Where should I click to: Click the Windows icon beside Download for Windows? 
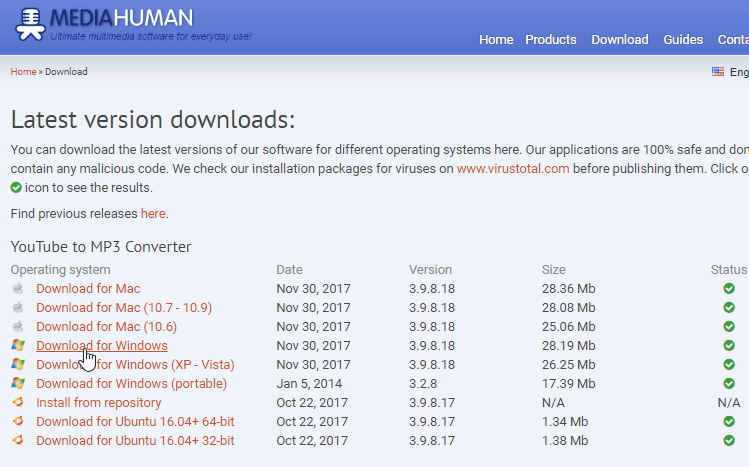pyautogui.click(x=18, y=345)
